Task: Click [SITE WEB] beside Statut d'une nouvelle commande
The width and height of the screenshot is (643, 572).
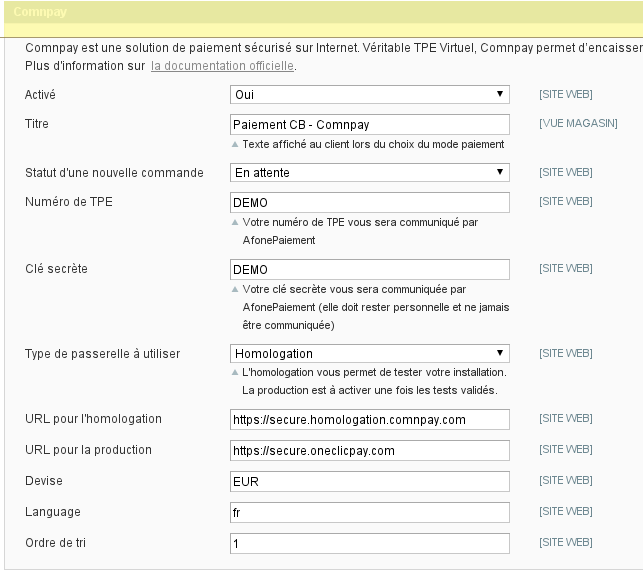Action: coord(566,172)
